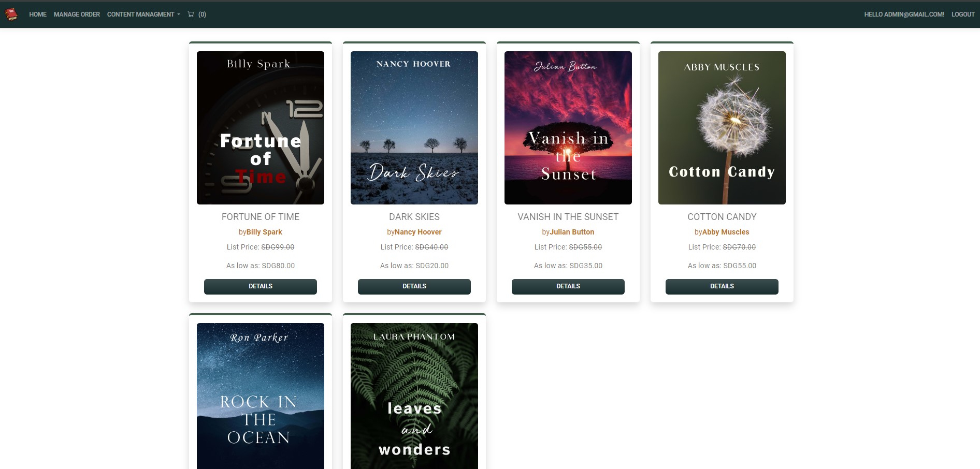Click the author name Billy Spark

[264, 232]
